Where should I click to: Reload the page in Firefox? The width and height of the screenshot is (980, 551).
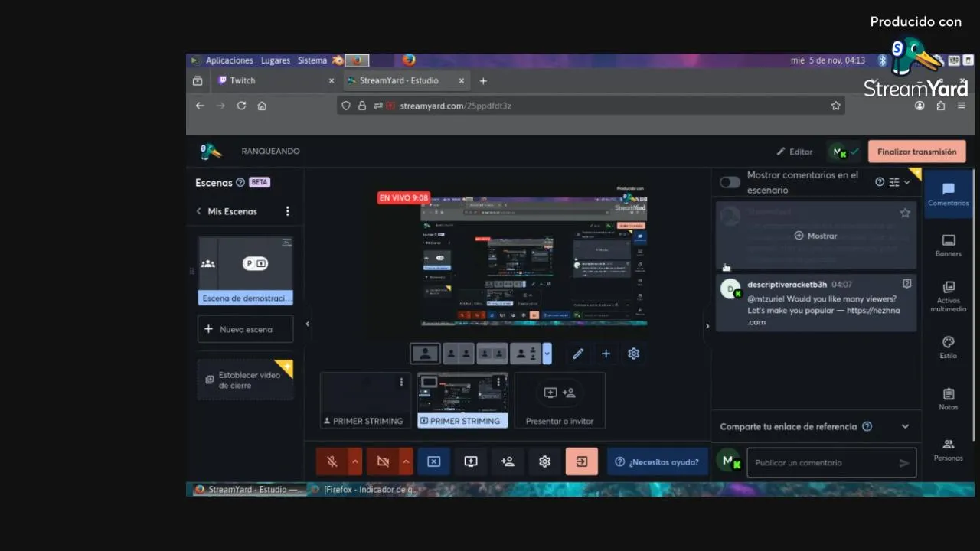click(x=241, y=106)
